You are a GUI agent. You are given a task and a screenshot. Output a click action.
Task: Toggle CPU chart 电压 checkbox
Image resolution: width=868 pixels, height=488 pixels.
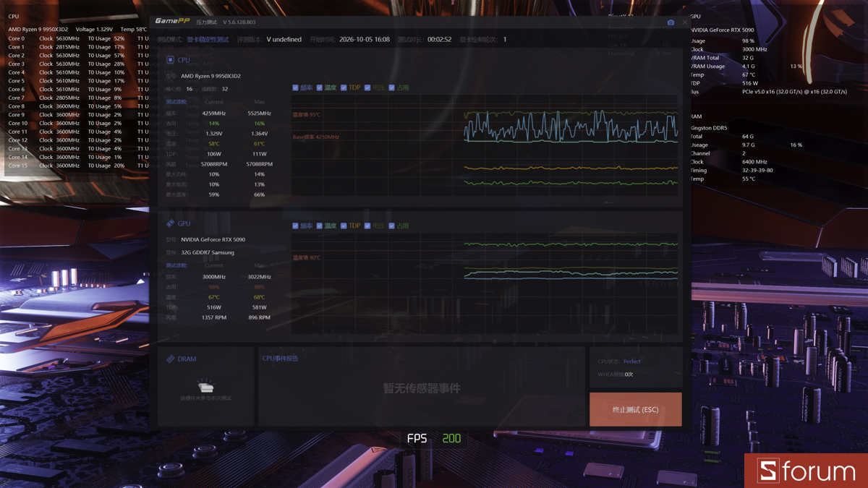coord(367,87)
